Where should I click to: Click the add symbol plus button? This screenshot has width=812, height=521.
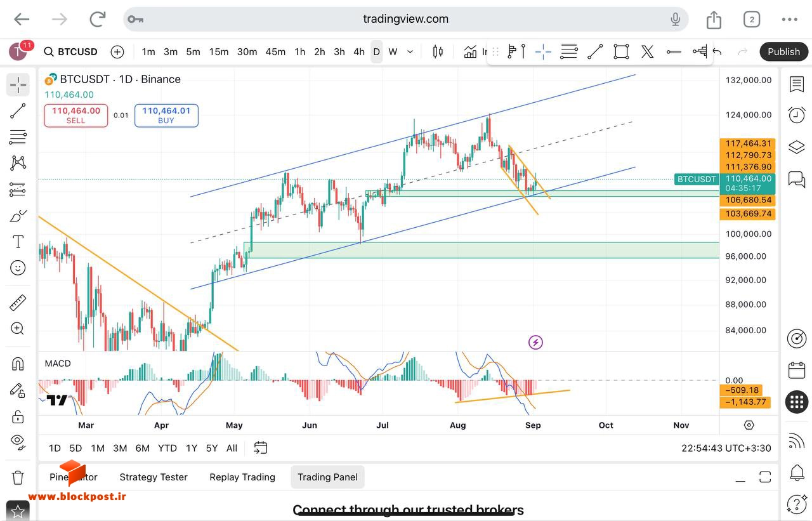click(117, 51)
